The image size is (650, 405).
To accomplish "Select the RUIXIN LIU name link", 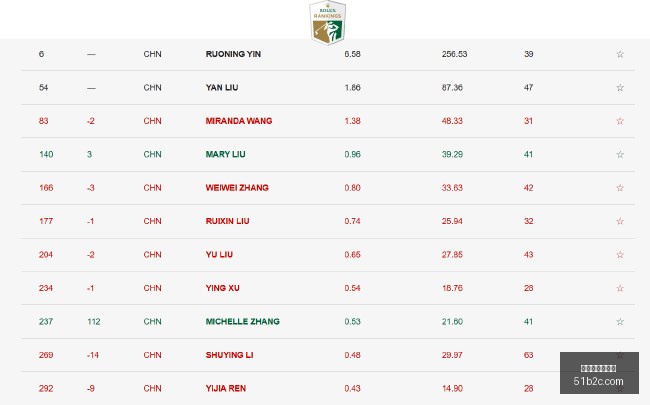I will [227, 221].
